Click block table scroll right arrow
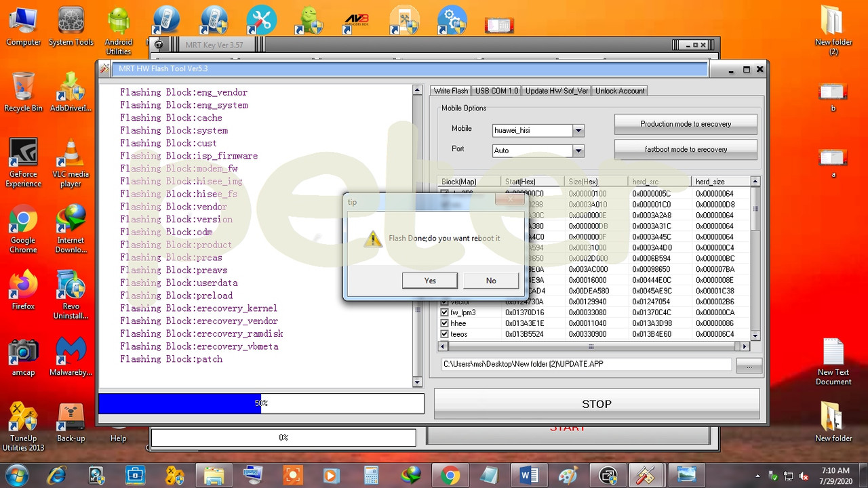 coord(745,346)
